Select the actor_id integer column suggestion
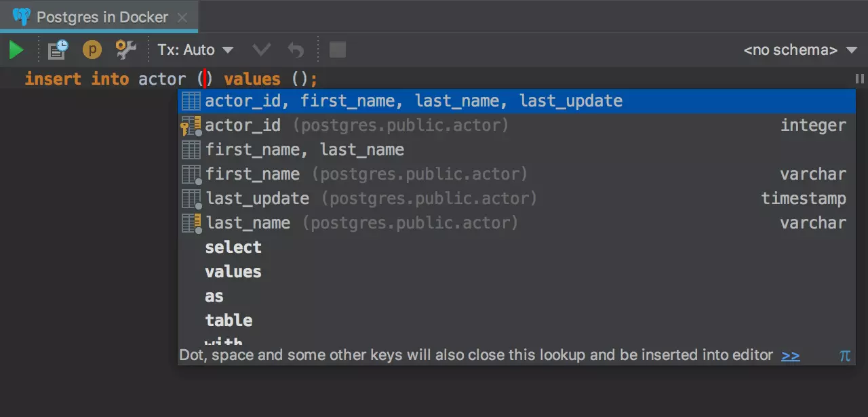This screenshot has height=417, width=868. pyautogui.click(x=243, y=125)
